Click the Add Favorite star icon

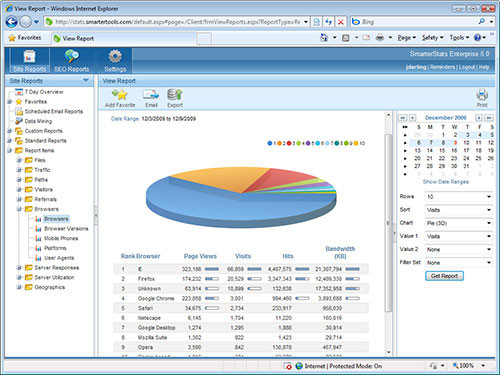(x=120, y=95)
